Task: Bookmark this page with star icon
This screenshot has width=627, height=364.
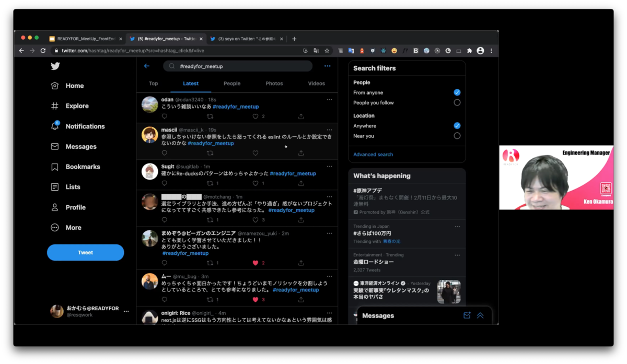Action: [x=327, y=51]
